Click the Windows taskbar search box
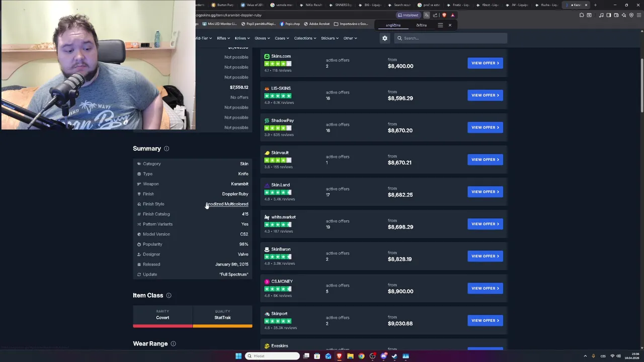Viewport: 644px width, 362px height. coord(272,356)
